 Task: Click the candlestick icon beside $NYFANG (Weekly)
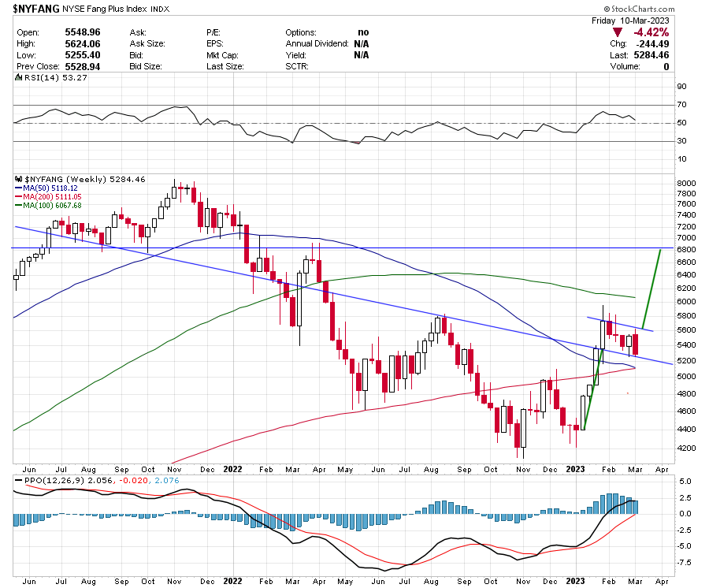tap(19, 179)
